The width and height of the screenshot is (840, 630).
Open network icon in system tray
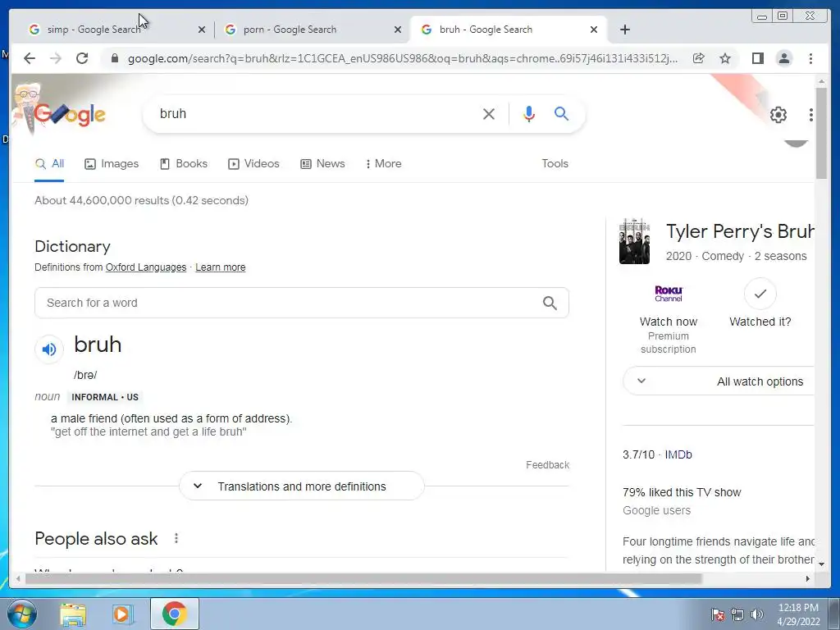pyautogui.click(x=737, y=614)
